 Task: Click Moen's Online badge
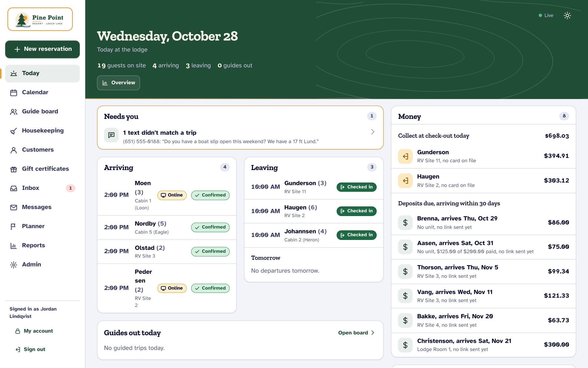point(172,195)
